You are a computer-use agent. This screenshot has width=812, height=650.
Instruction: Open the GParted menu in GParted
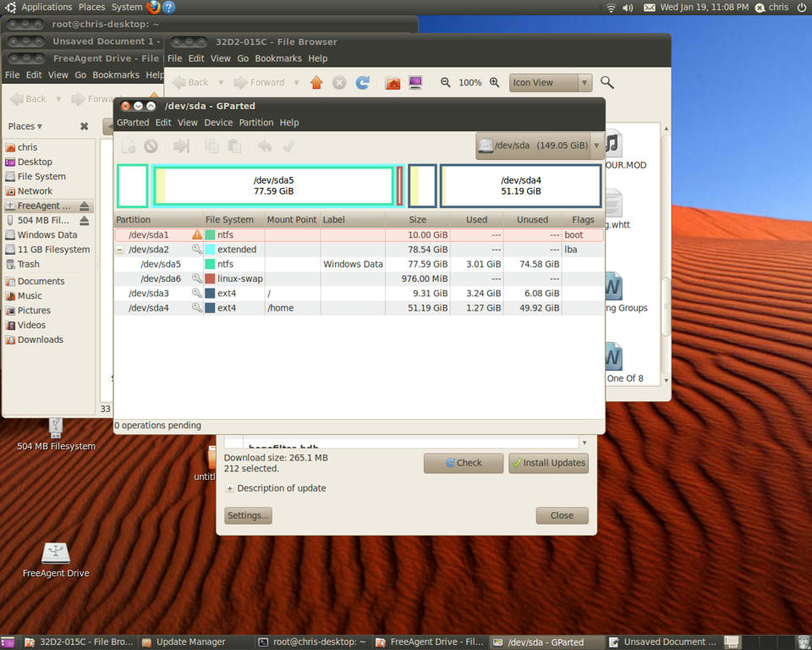[x=133, y=123]
